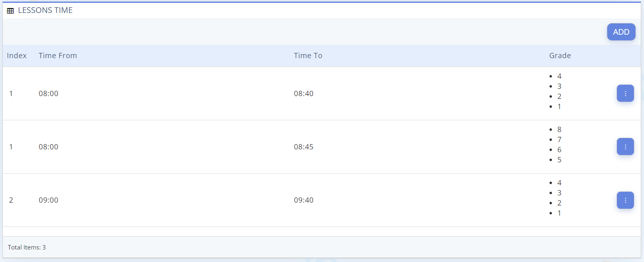This screenshot has width=644, height=262.
Task: Click grade 5 in the second row
Action: [559, 160]
